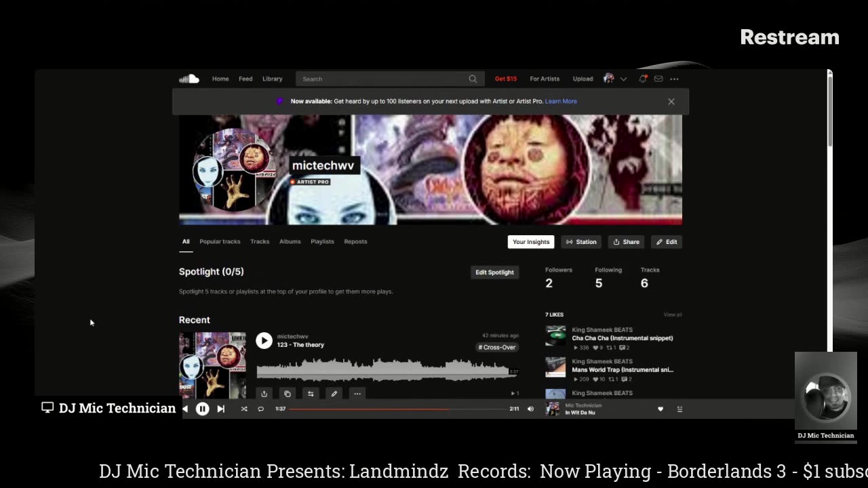Click Upload in the header

(583, 79)
